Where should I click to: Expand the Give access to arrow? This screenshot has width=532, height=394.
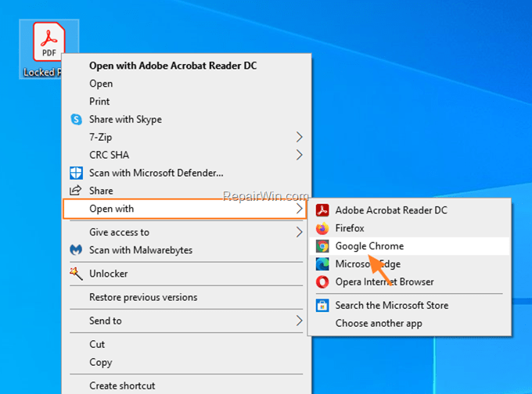pyautogui.click(x=299, y=232)
